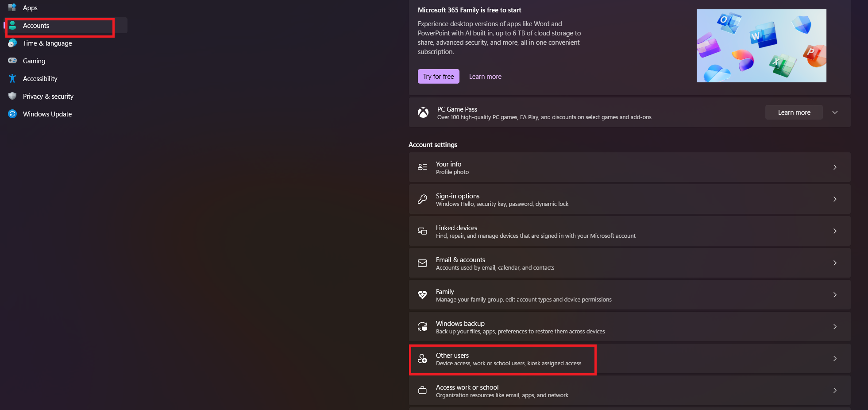Expand the PC Game Pass card chevron
Screen dimensions: 868x410
click(x=835, y=112)
